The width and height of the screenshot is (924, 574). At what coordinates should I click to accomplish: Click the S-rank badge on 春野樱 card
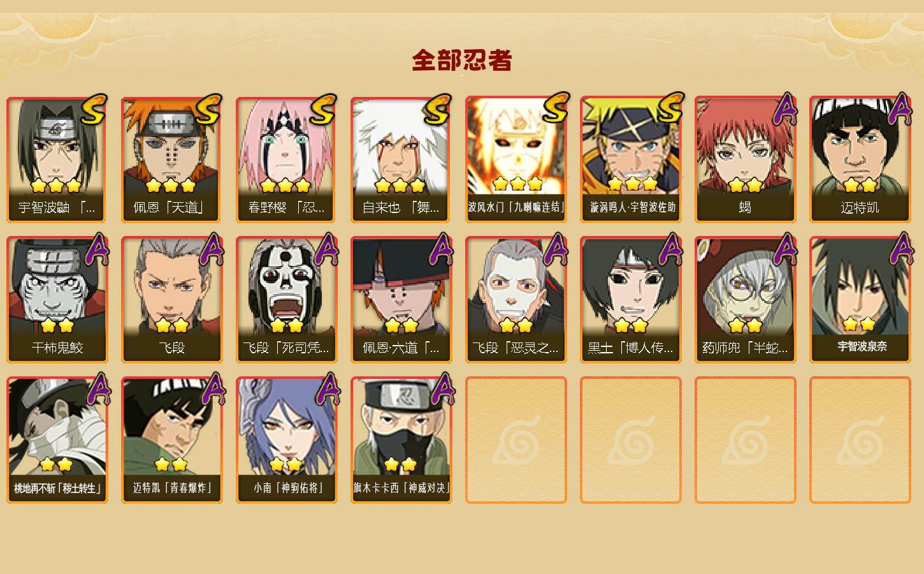[323, 110]
